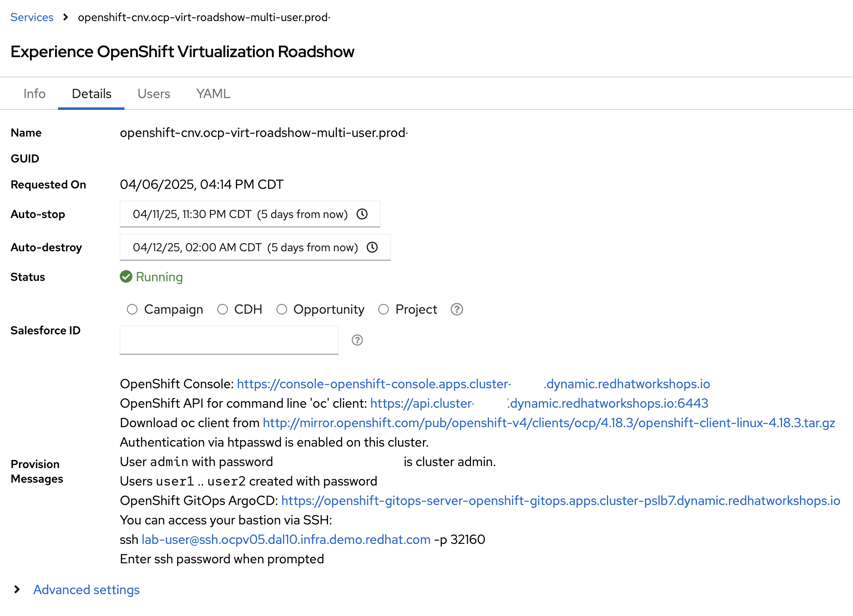This screenshot has height=616, width=853.
Task: Switch to the Info tab
Action: (x=34, y=94)
